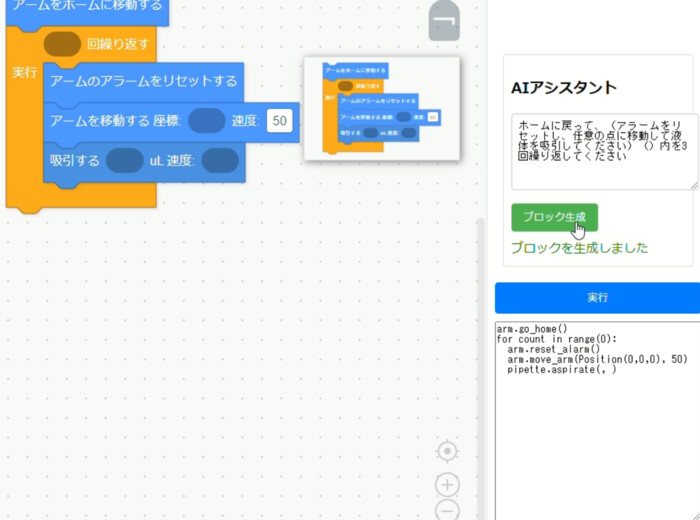Click the trash can icon
Image resolution: width=700 pixels, height=520 pixels.
[443, 21]
